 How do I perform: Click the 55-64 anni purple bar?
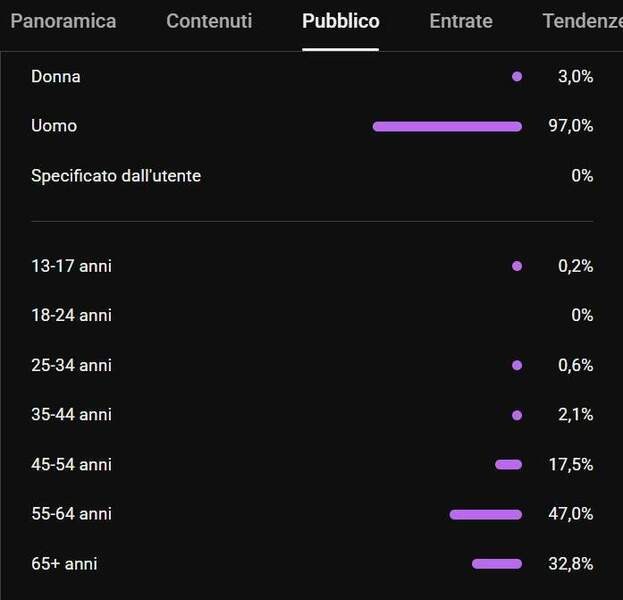(486, 515)
